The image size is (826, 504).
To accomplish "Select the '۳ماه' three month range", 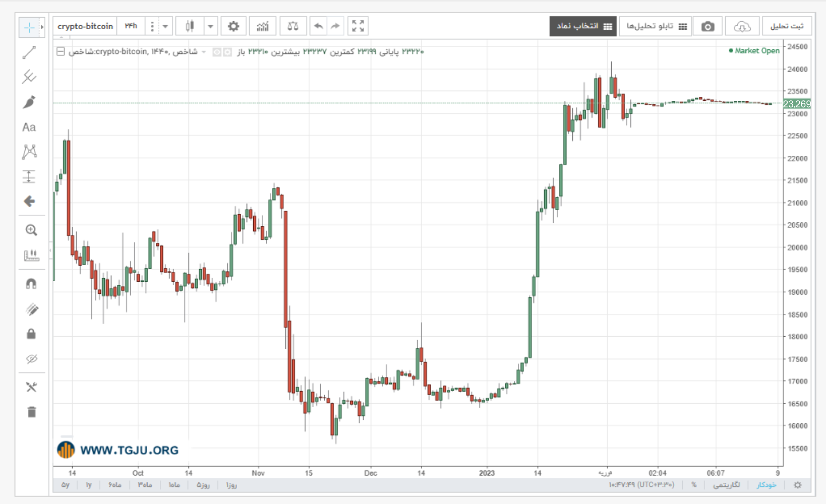I will (x=145, y=485).
